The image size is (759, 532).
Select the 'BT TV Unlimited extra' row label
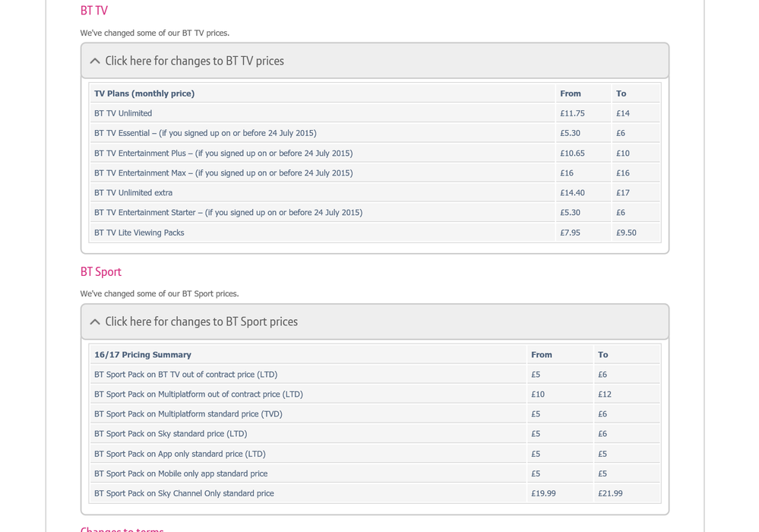coord(133,193)
